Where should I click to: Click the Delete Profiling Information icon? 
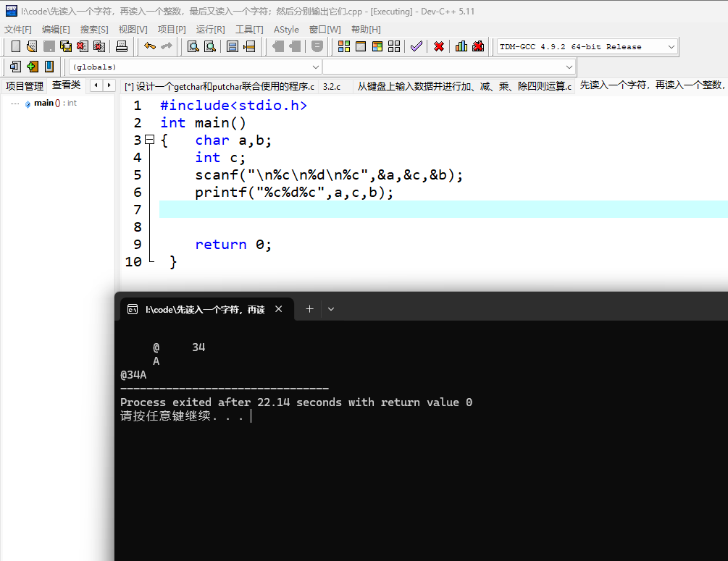[478, 46]
